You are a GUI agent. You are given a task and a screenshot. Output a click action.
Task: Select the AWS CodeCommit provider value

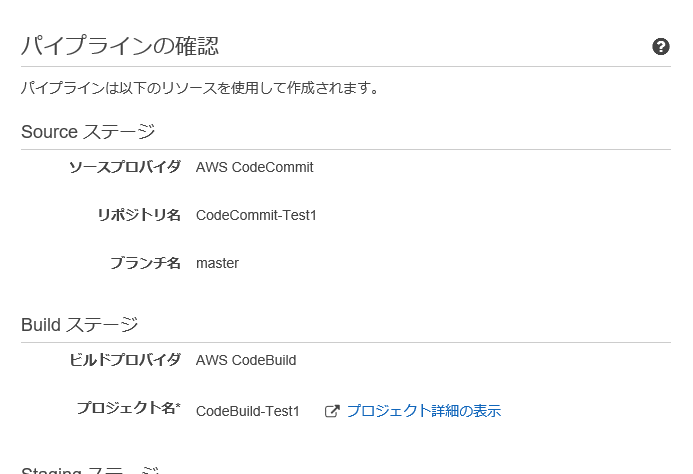coord(255,167)
